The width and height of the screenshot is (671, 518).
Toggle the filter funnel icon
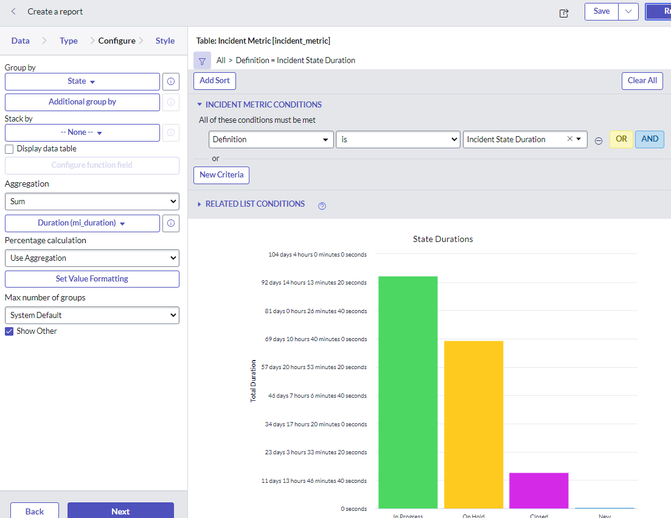(x=202, y=61)
